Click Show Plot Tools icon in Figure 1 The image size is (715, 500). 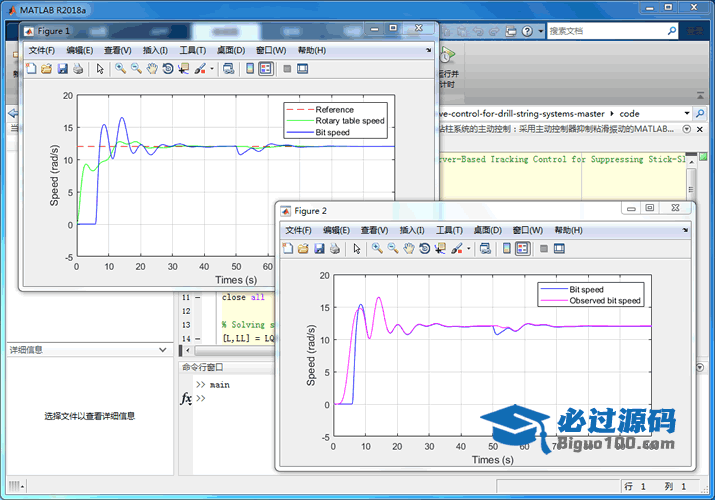tap(302, 69)
